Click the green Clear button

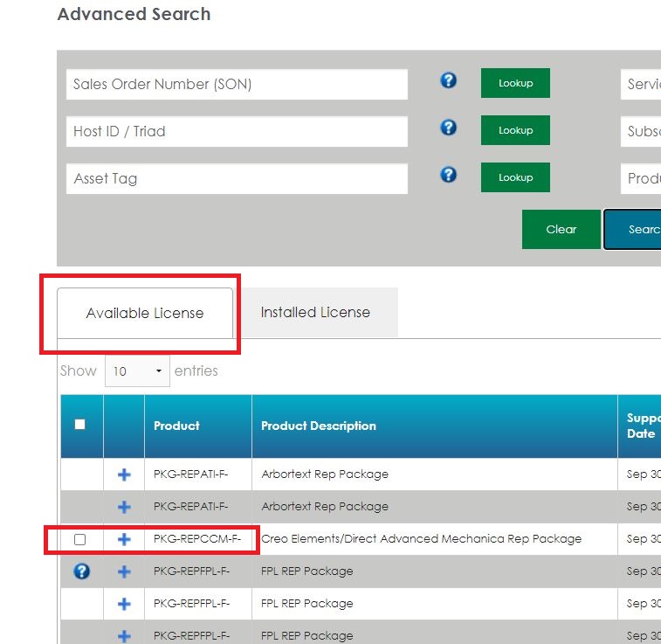click(561, 230)
